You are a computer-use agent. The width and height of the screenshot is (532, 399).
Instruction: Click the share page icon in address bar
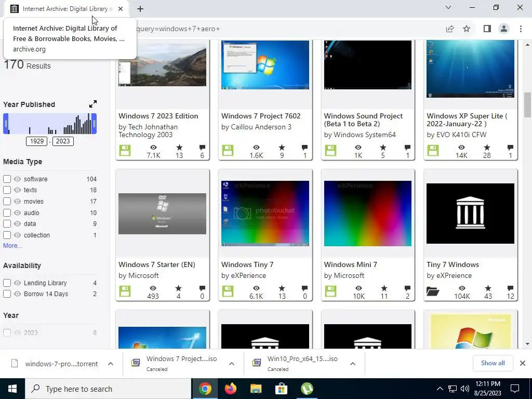(x=450, y=29)
